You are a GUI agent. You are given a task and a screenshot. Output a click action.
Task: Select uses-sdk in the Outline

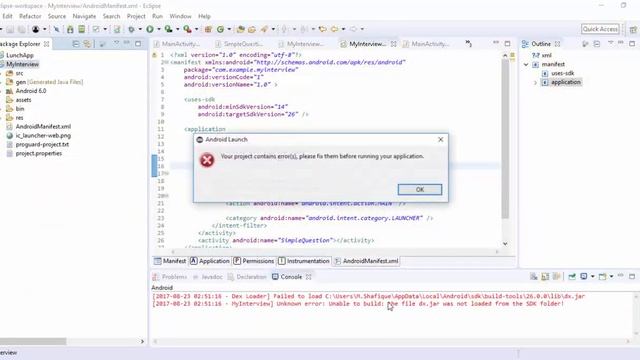pos(562,73)
